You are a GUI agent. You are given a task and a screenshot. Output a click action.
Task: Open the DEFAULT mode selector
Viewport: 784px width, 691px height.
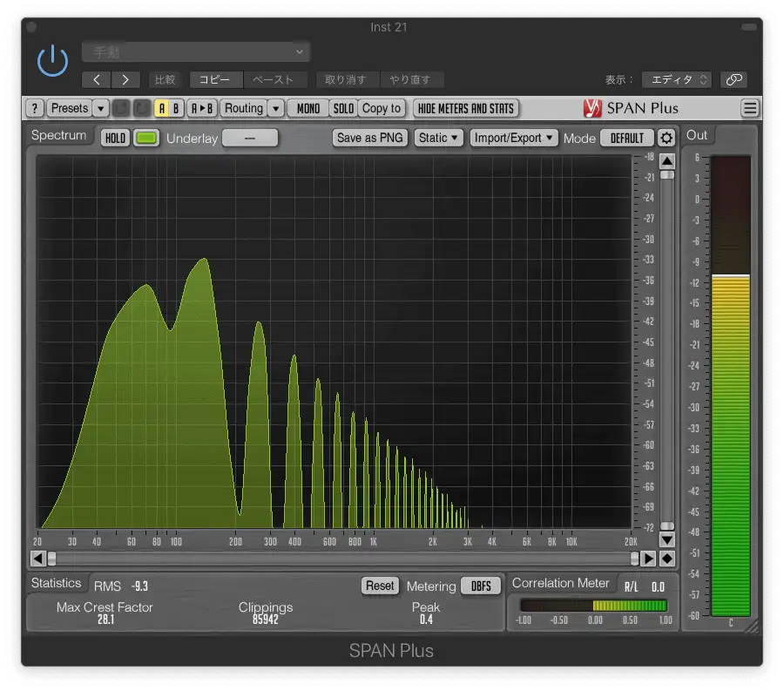pyautogui.click(x=627, y=138)
